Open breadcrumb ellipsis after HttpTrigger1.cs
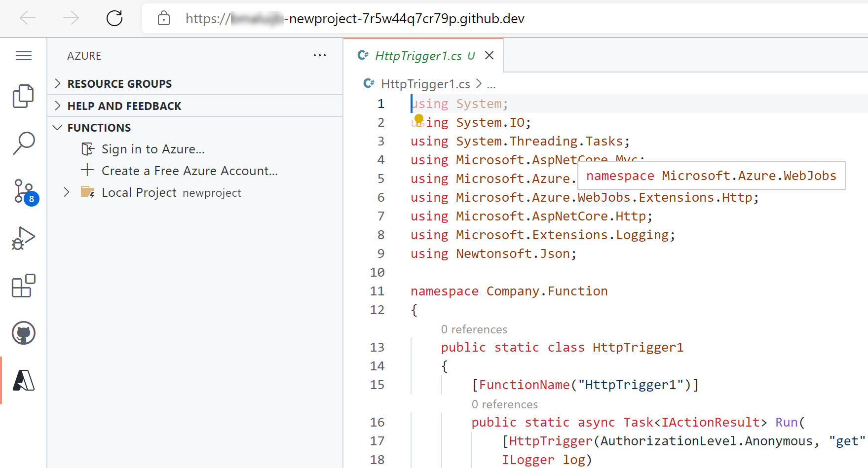Viewport: 868px width, 468px height. [x=491, y=84]
